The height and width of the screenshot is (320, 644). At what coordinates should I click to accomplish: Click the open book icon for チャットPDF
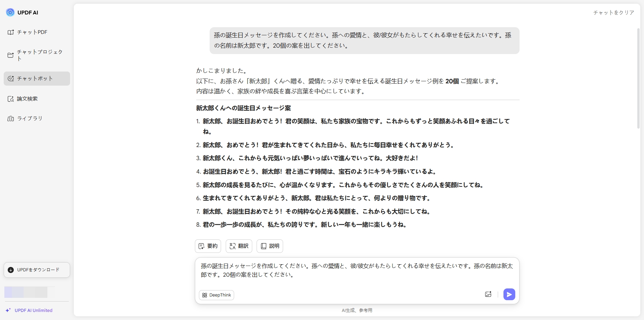click(11, 32)
